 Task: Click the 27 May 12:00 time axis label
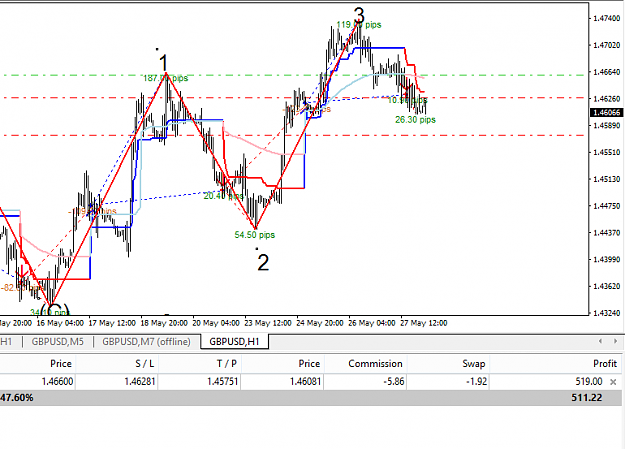423,323
